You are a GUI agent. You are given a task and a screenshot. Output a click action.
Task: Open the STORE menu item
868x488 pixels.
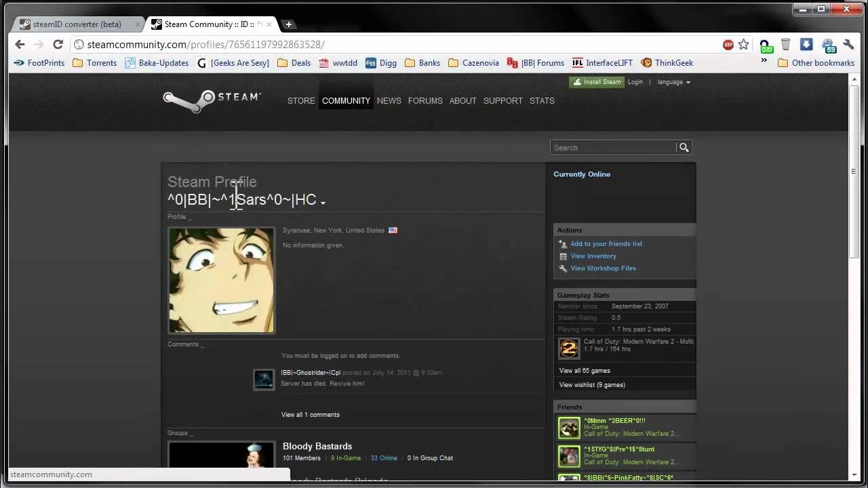pos(301,101)
